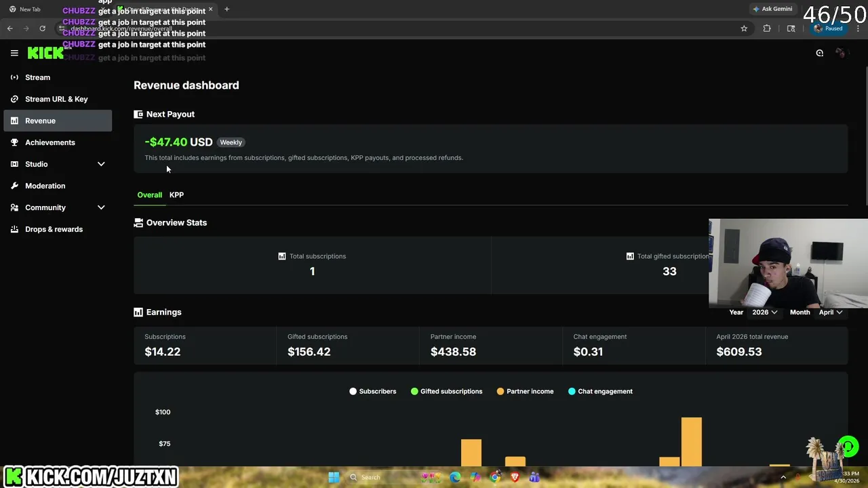Toggle Partner income series in chart legend

525,391
